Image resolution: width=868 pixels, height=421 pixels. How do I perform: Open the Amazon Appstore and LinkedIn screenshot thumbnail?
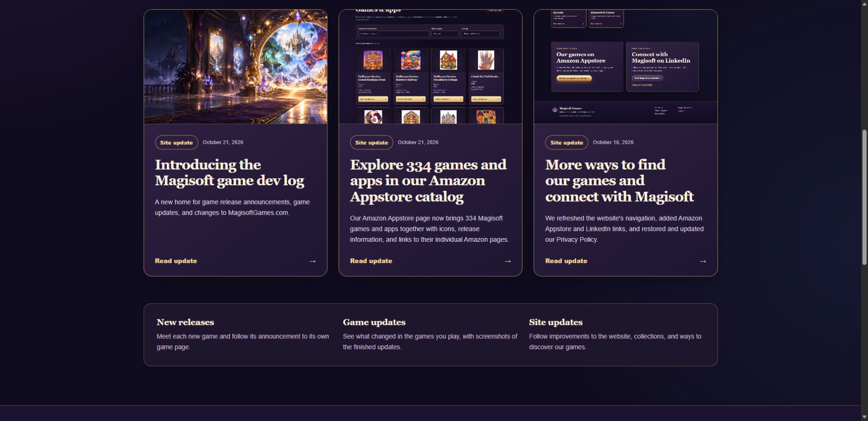[x=626, y=67]
